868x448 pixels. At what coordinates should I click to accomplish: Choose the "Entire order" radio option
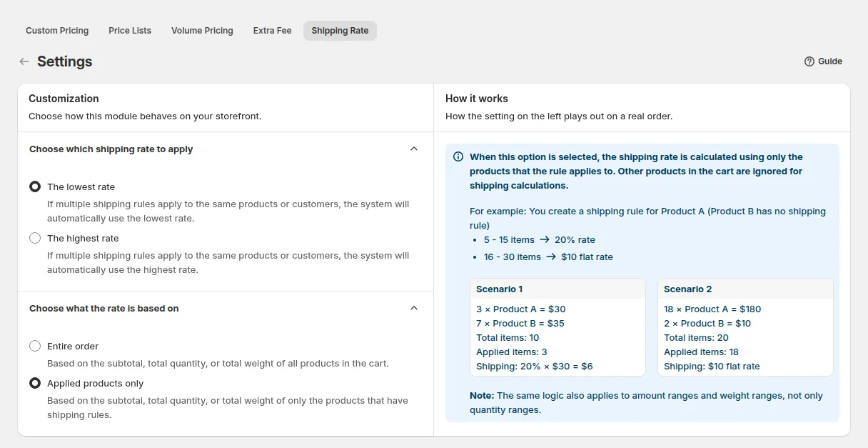[35, 346]
